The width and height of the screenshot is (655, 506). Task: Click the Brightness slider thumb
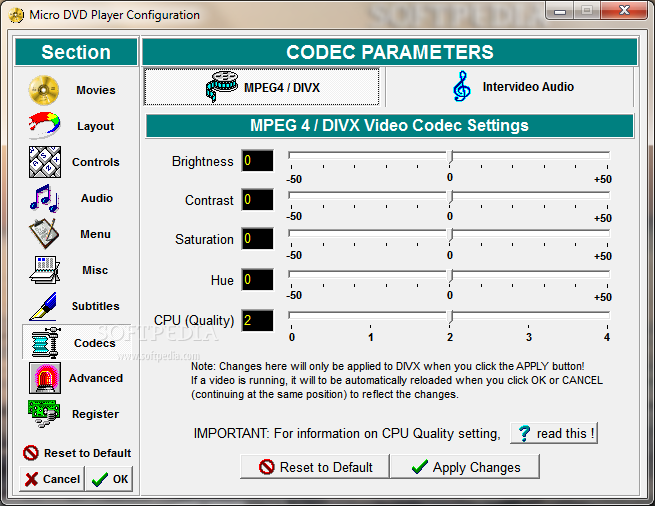click(x=450, y=157)
